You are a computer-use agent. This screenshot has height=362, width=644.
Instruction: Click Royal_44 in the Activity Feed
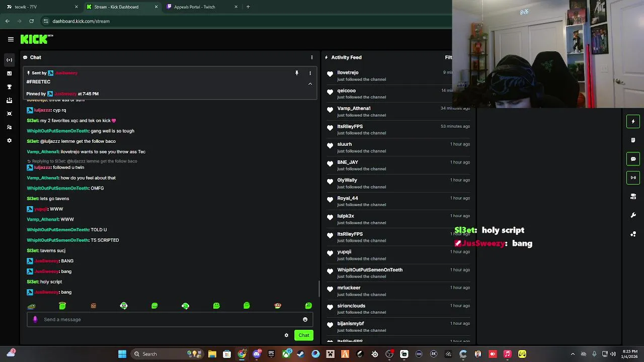click(347, 198)
